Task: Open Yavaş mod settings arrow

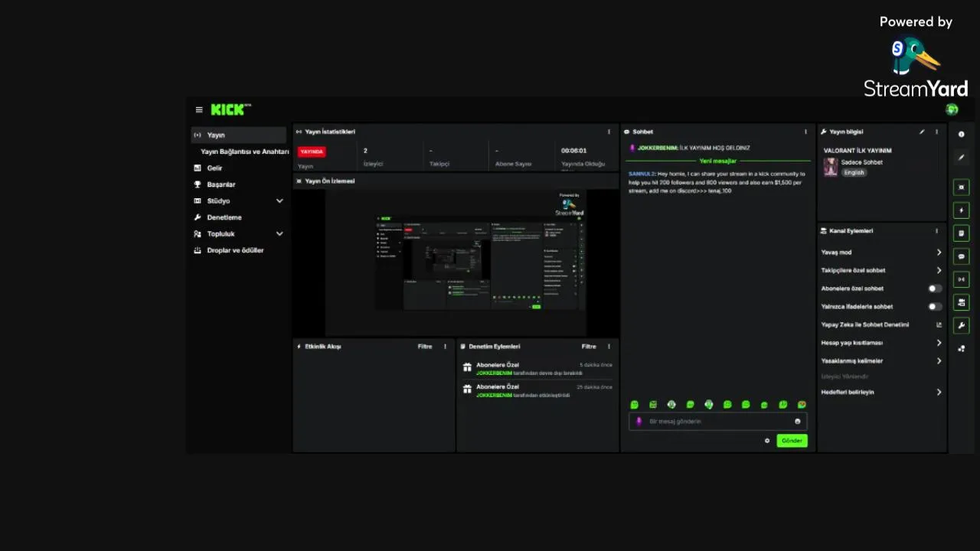Action: (x=939, y=252)
